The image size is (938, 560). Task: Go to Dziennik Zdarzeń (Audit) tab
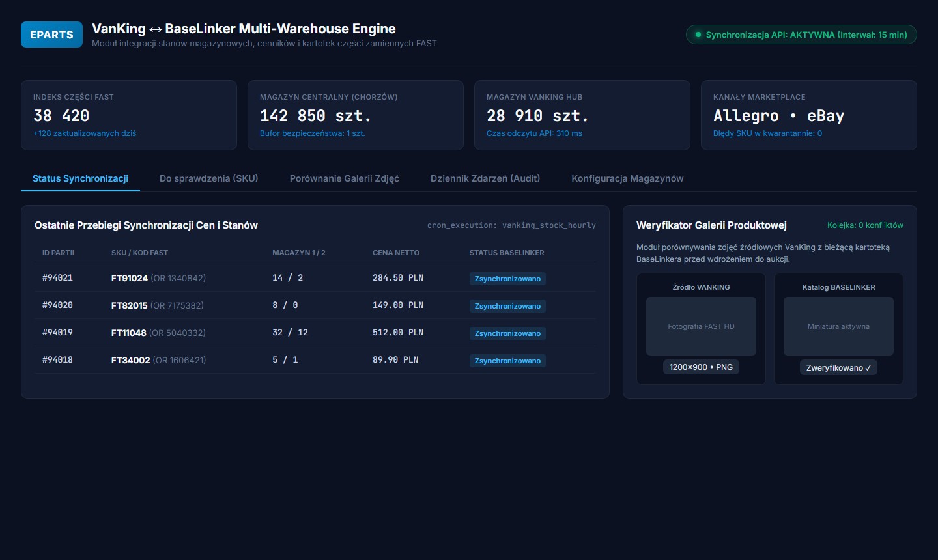[485, 178]
